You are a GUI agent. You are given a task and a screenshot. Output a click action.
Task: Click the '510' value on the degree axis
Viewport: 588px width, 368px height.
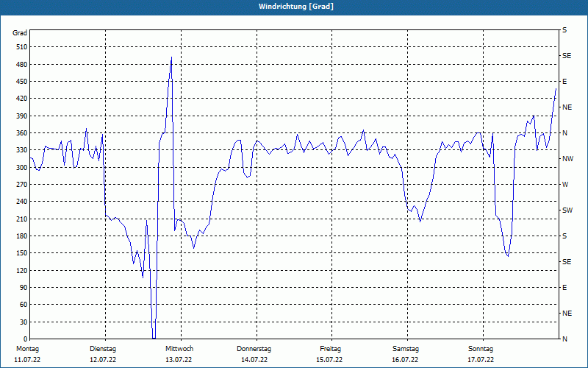click(22, 47)
